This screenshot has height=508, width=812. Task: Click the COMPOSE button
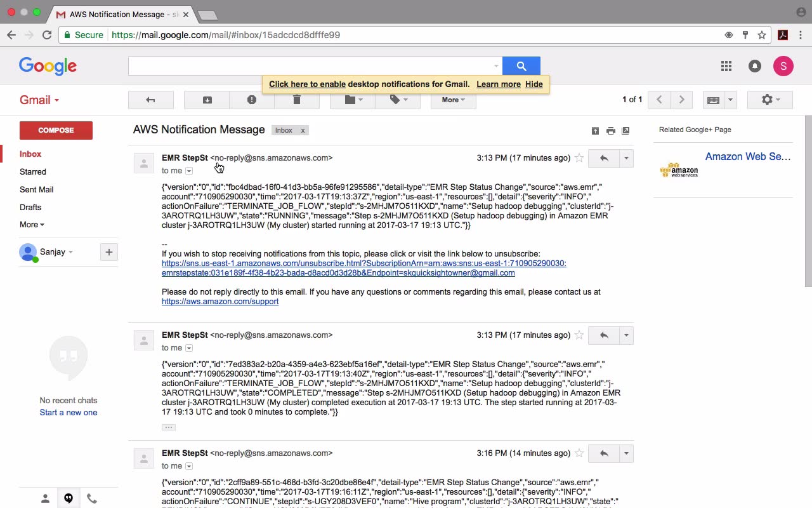tap(56, 130)
